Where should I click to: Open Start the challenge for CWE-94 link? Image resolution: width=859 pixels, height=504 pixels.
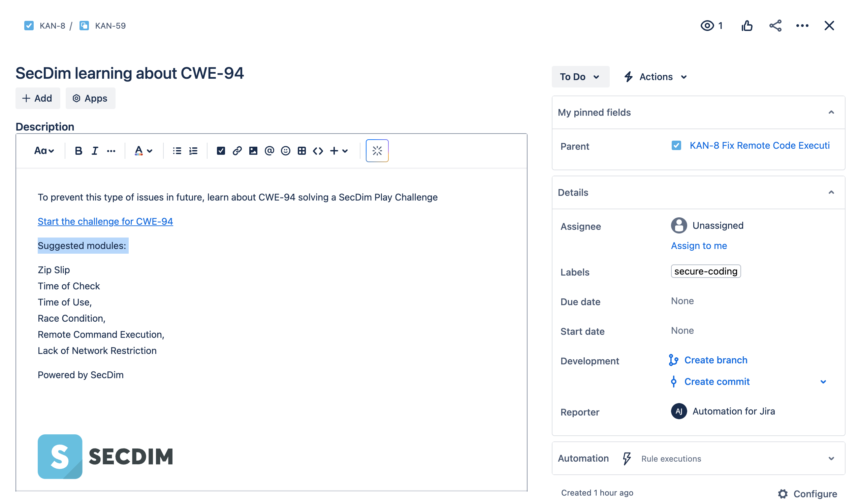pyautogui.click(x=105, y=221)
